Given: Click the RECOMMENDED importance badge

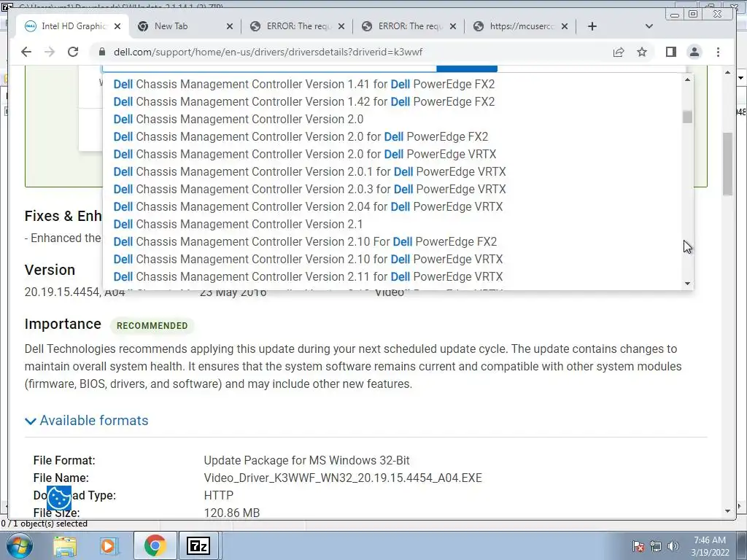Looking at the screenshot, I should coord(152,326).
